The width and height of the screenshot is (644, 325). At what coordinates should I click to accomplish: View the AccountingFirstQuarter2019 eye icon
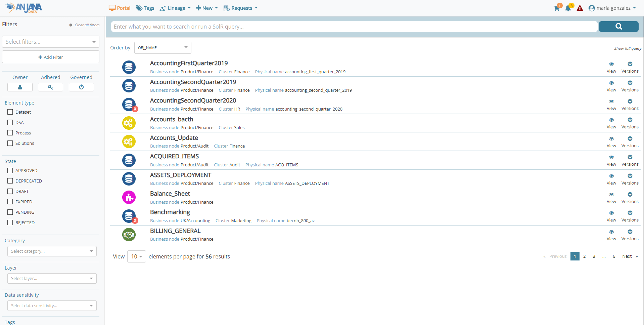[x=611, y=64]
